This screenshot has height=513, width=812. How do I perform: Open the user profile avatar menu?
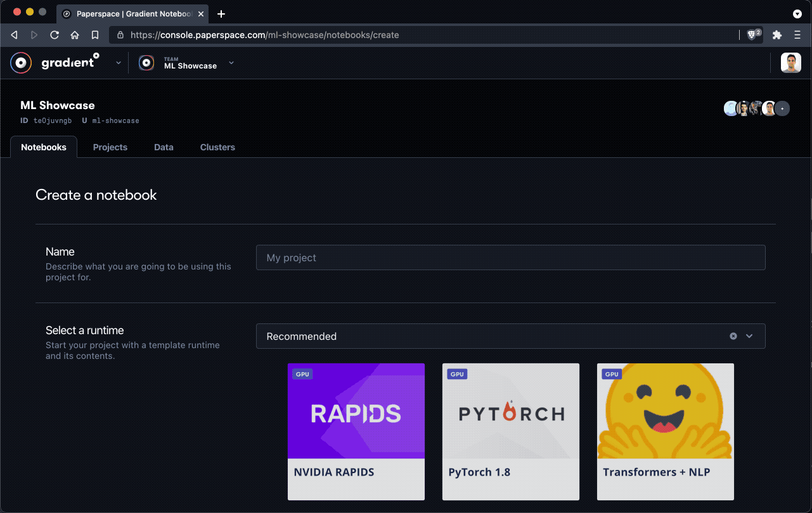click(791, 63)
